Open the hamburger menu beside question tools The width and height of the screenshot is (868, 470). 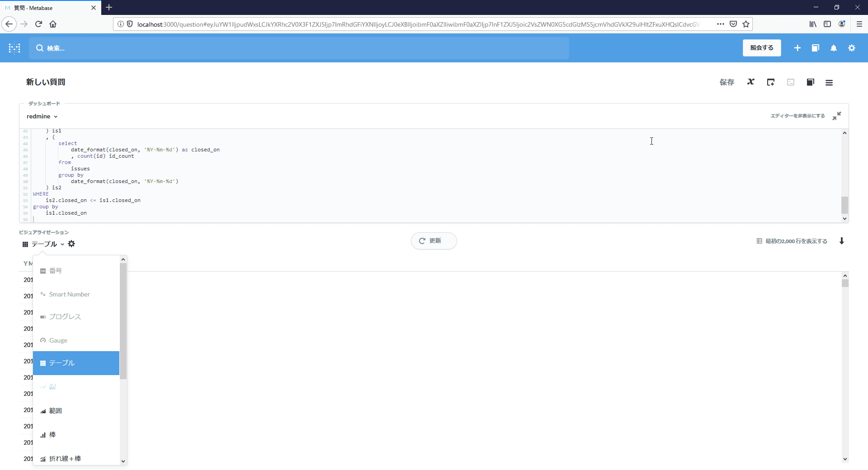(x=829, y=83)
